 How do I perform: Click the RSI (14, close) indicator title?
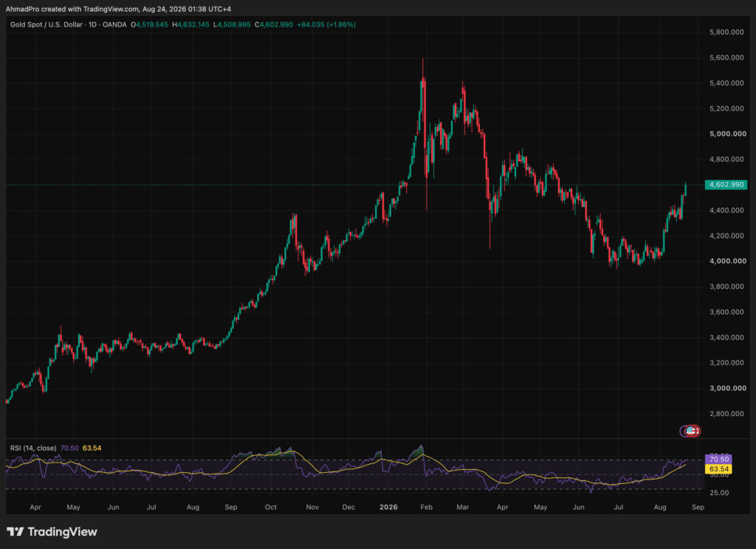33,449
